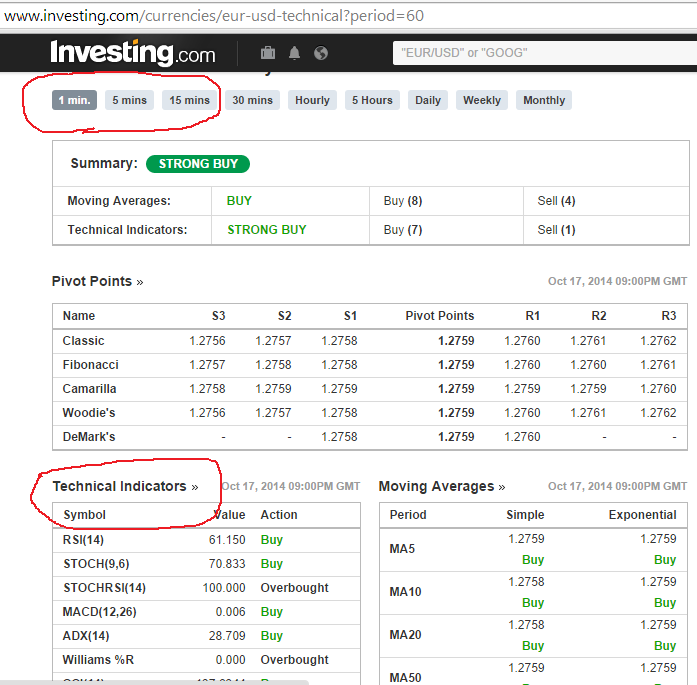Click Woodie's R3 value 1.2762

658,413
